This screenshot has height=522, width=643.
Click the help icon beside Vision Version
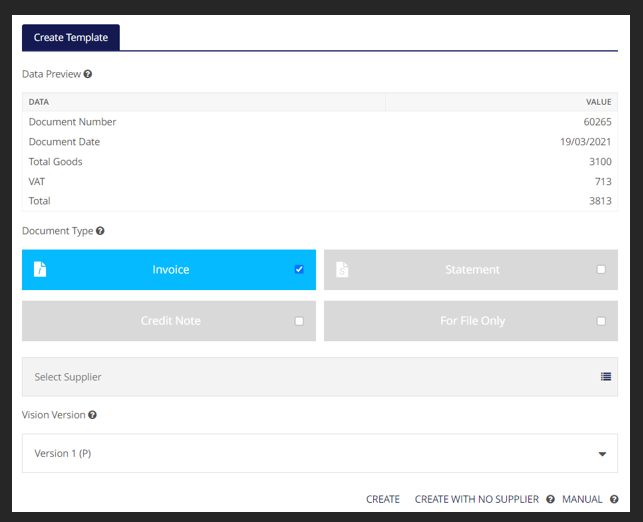coord(93,415)
